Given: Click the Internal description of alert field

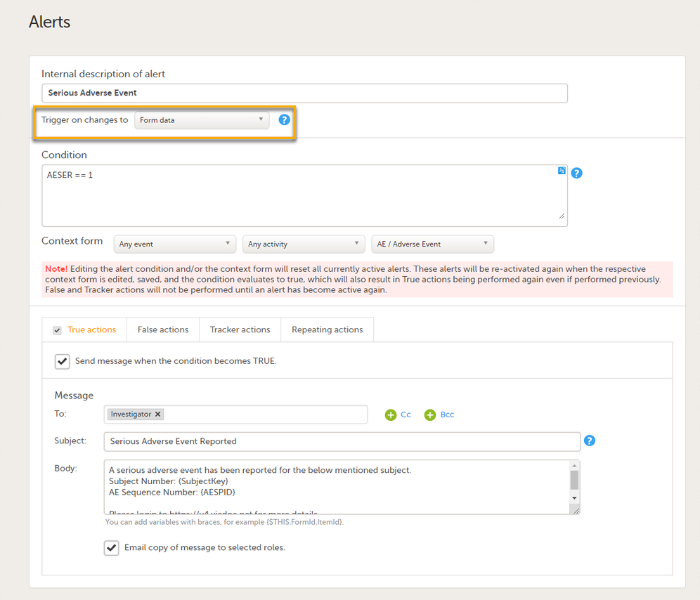Looking at the screenshot, I should click(304, 93).
